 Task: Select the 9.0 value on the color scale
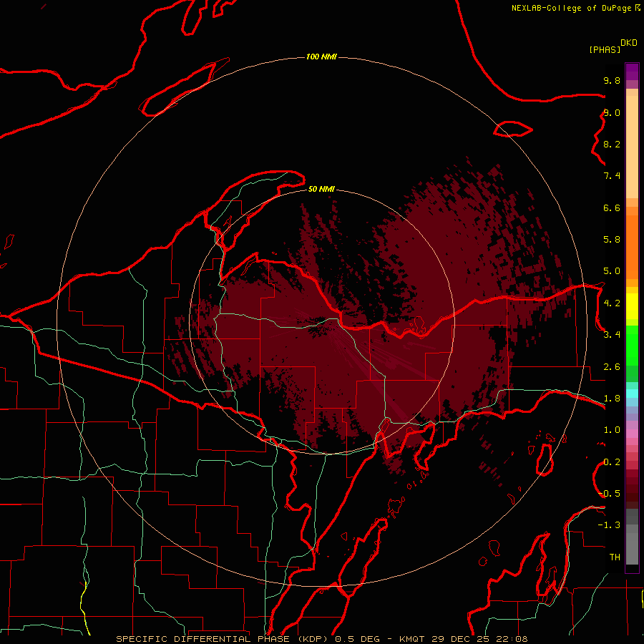(612, 112)
